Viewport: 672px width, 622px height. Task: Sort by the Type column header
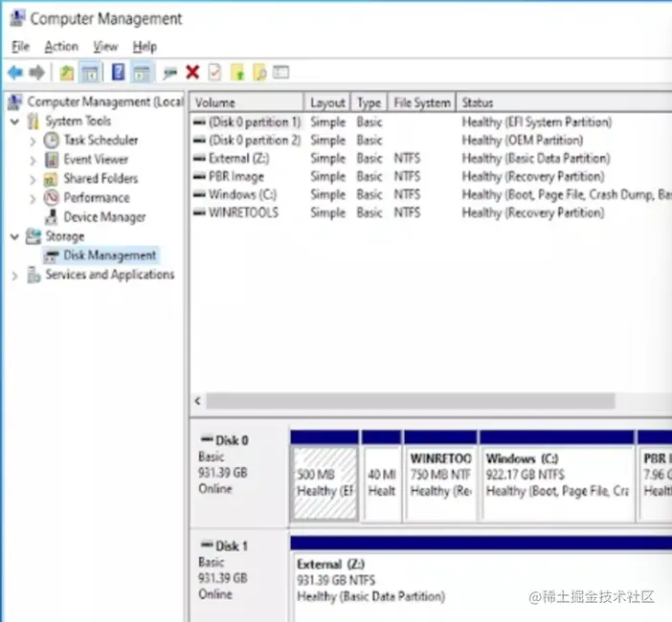(369, 102)
